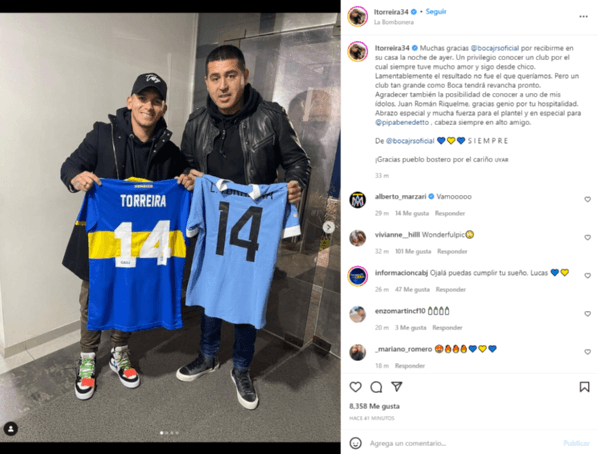
Task: Like informacioncabj's comment heart
Action: tap(587, 275)
